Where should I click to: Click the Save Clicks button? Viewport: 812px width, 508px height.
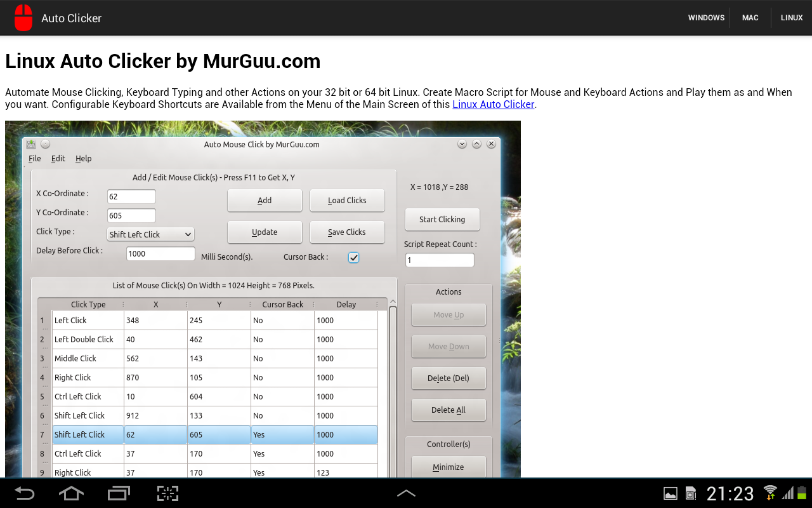pos(347,232)
